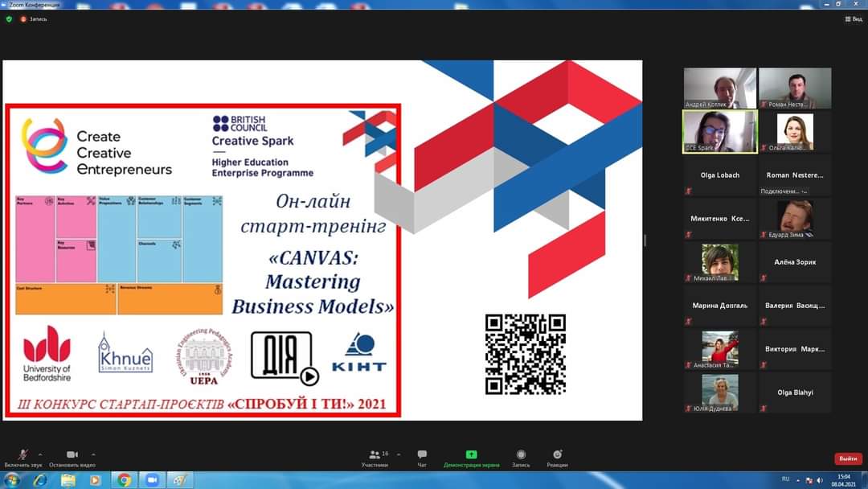Screen dimensions: 868x489
Task: Switch to Zoom app in taskbar
Action: pyautogui.click(x=152, y=480)
